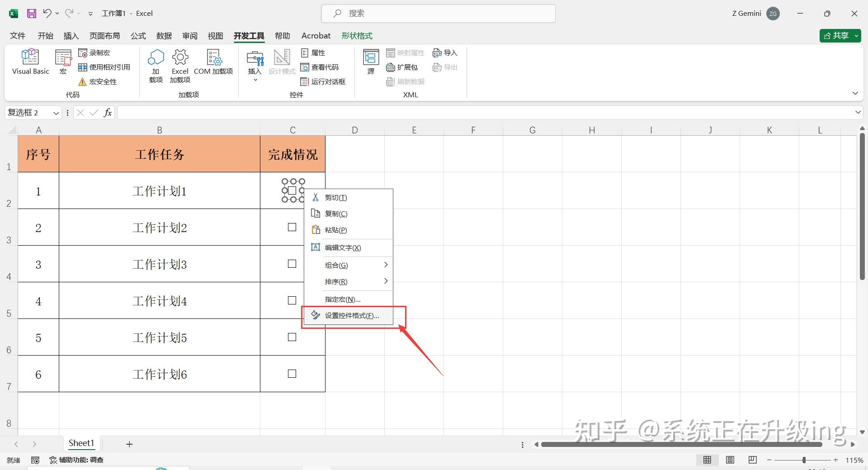Open 辅助功能: 调查 accessibility checker

(76, 460)
